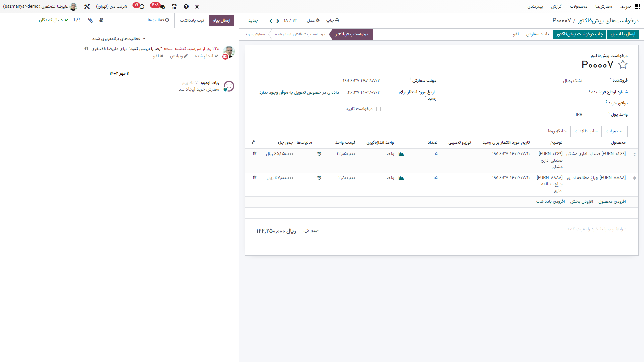Open the help question mark icon
The image size is (644, 362).
[x=186, y=6]
